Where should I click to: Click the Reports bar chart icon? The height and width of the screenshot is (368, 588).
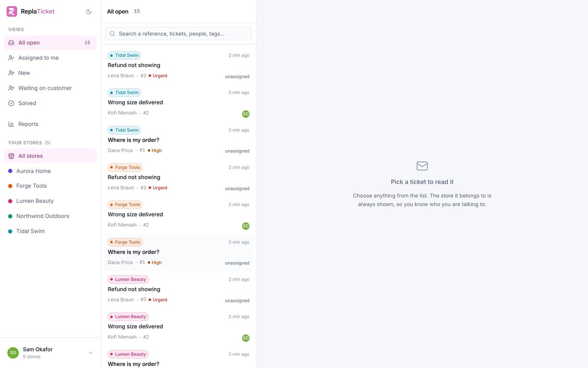(x=11, y=124)
